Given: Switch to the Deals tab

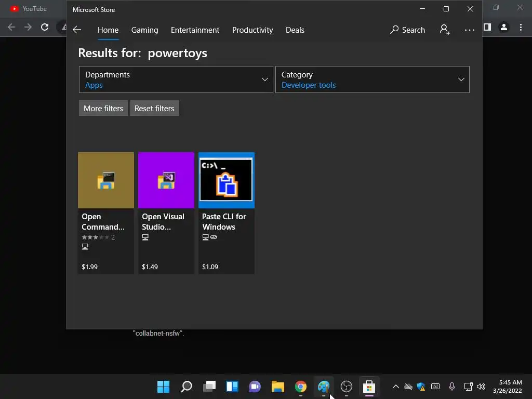Looking at the screenshot, I should [295, 30].
